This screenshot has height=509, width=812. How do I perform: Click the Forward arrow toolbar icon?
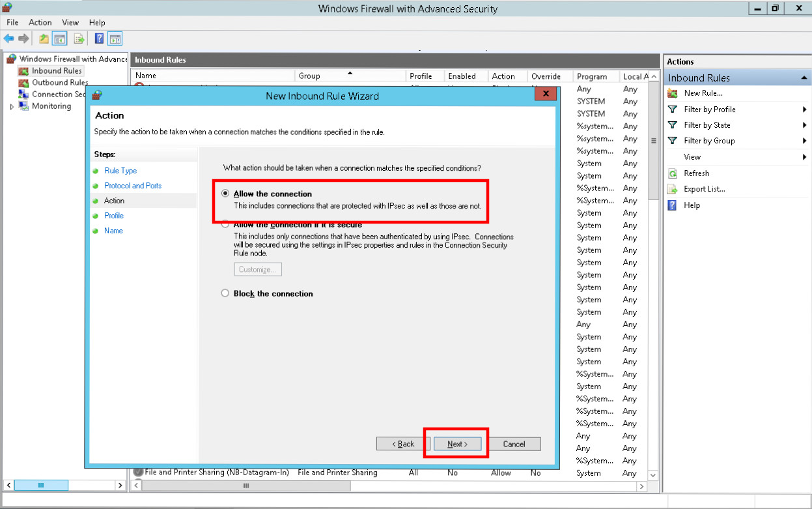(23, 38)
